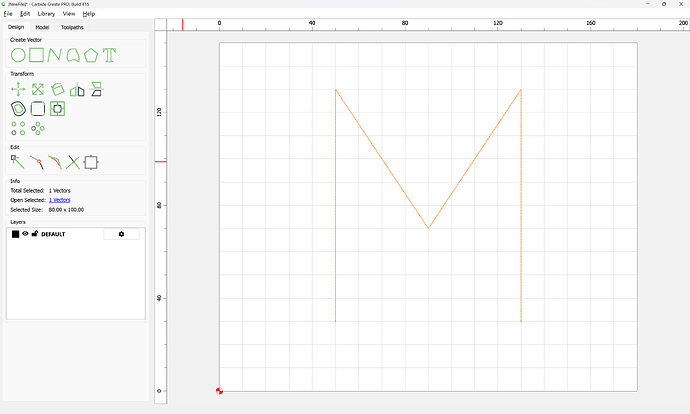The image size is (690, 414).
Task: Activate the Rotate transform tool
Action: click(58, 89)
